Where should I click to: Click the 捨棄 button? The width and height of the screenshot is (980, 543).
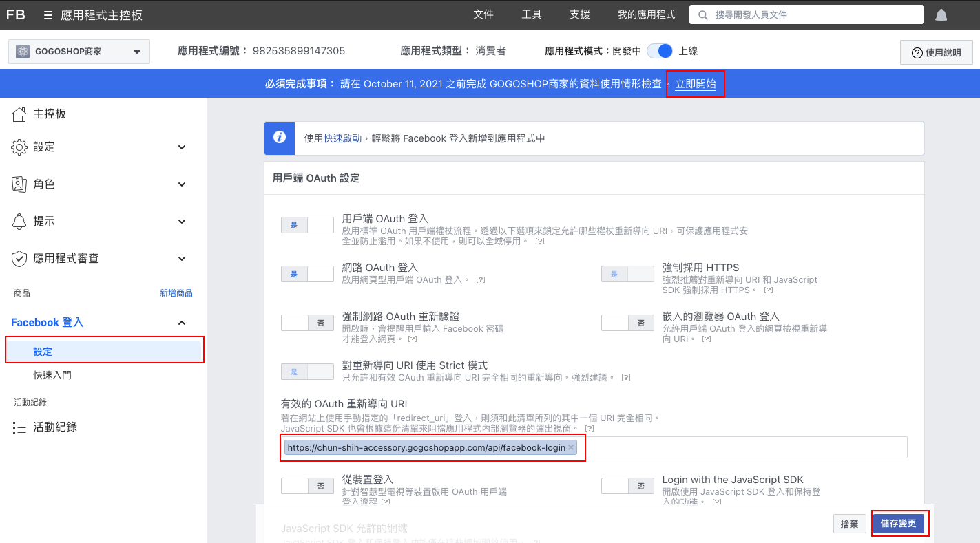849,524
